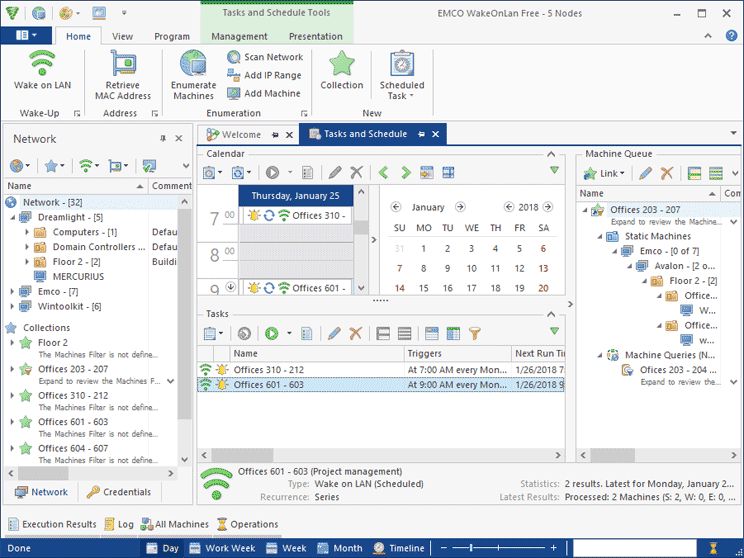The width and height of the screenshot is (744, 558).
Task: Switch to the Management ribbon tab
Action: (239, 36)
